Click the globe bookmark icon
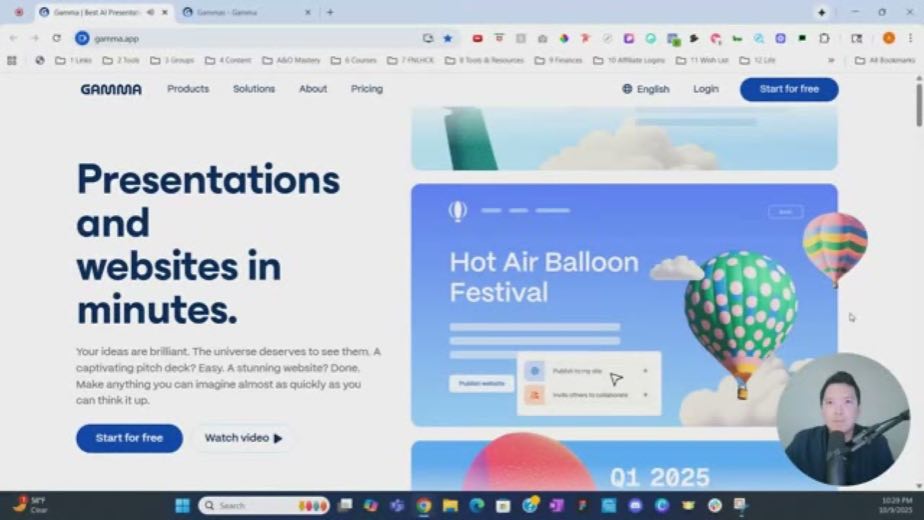Image resolution: width=924 pixels, height=520 pixels. pos(40,60)
